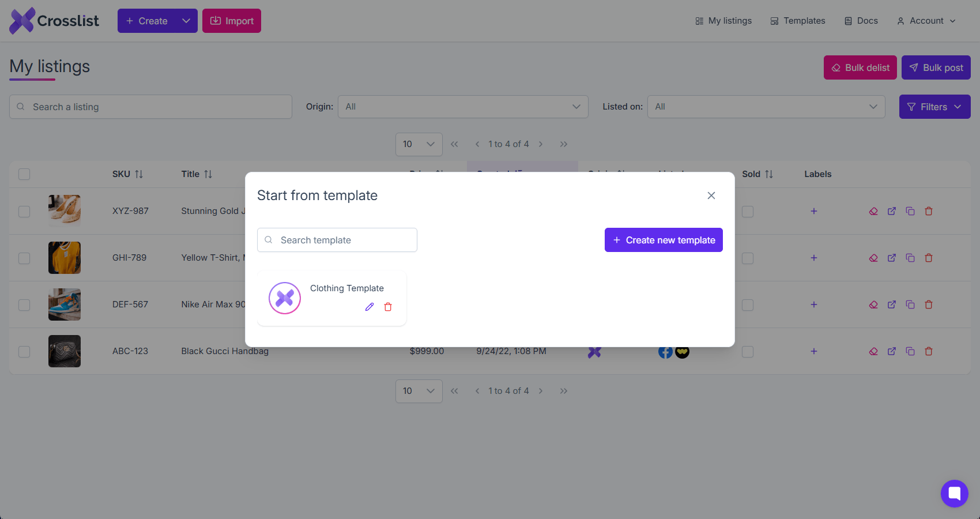Focus the Search template field
980x519 pixels.
coord(337,240)
